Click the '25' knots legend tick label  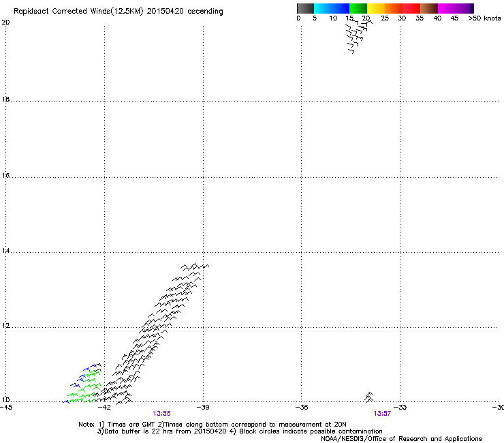(385, 18)
